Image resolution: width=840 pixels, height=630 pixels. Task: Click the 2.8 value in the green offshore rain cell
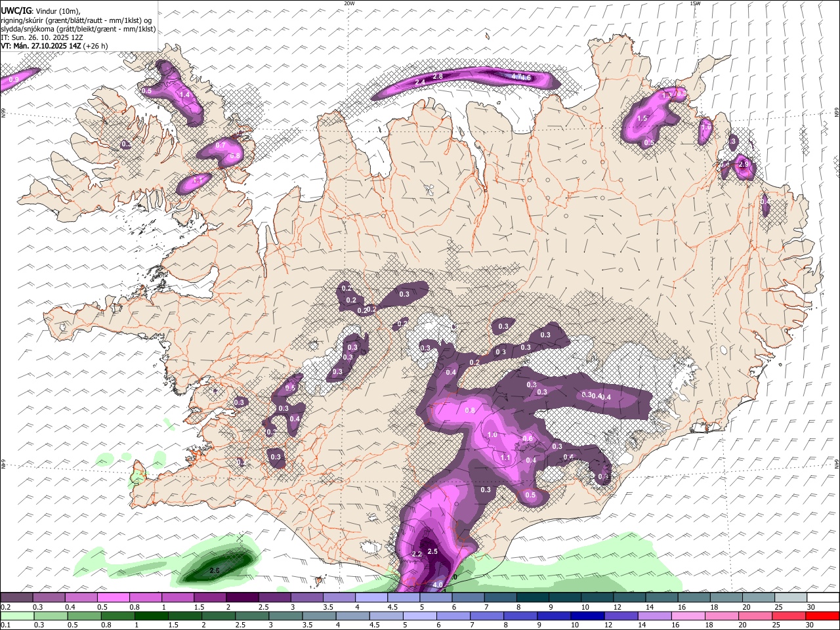point(215,571)
